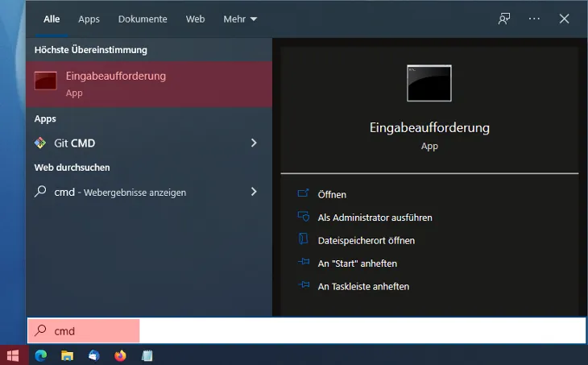Click the pin icon beside An "Start" anheften
Image resolution: width=588 pixels, height=365 pixels.
click(x=304, y=262)
